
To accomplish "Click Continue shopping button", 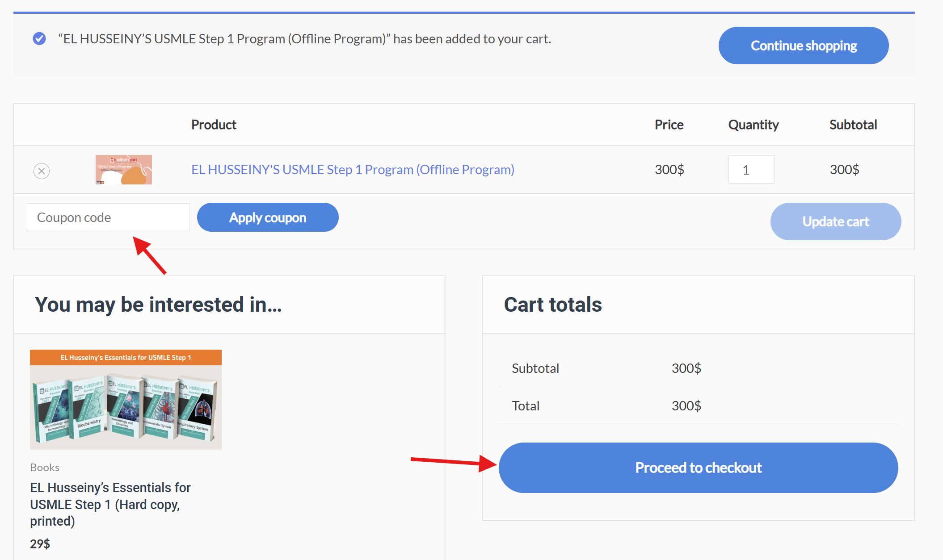I will pos(804,46).
